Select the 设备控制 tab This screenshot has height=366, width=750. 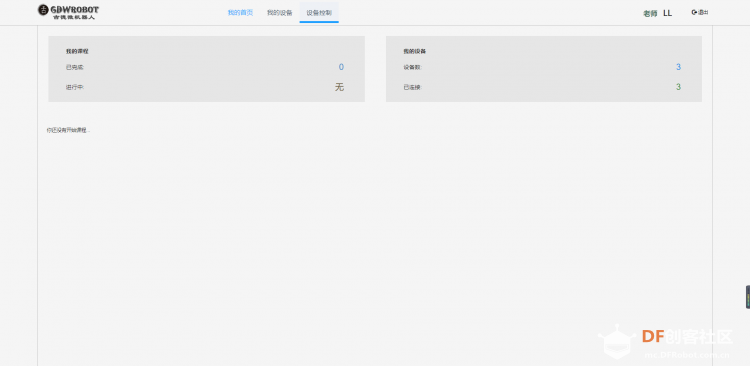tap(319, 13)
